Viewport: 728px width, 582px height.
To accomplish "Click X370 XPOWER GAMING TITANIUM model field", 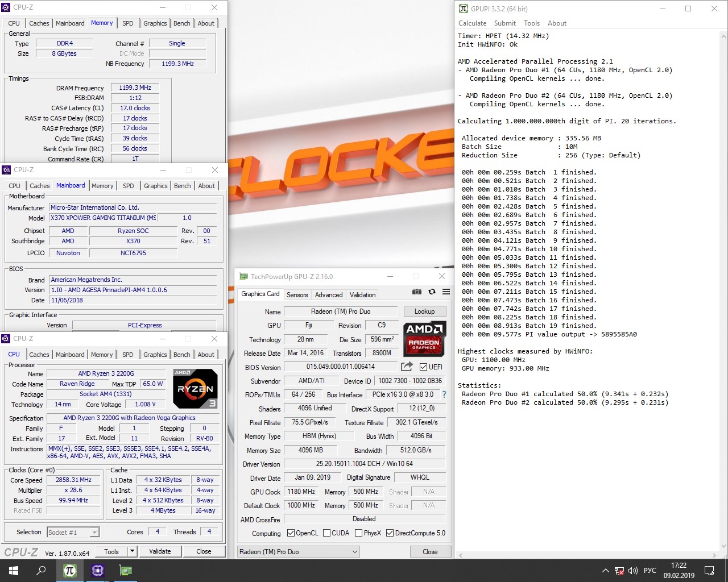I will [102, 218].
